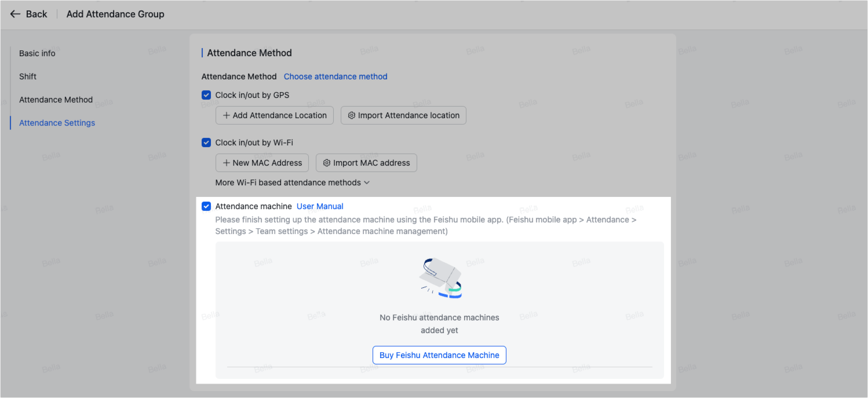Click the back arrow icon
This screenshot has height=398, width=868.
[15, 14]
